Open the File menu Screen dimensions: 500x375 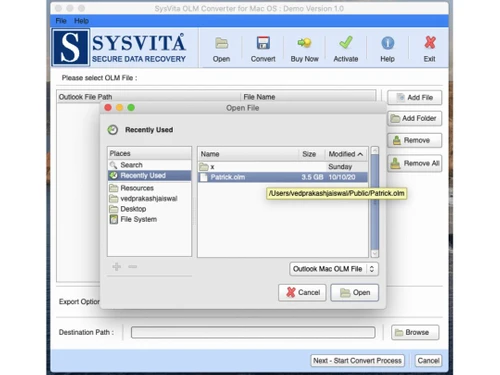coord(61,21)
